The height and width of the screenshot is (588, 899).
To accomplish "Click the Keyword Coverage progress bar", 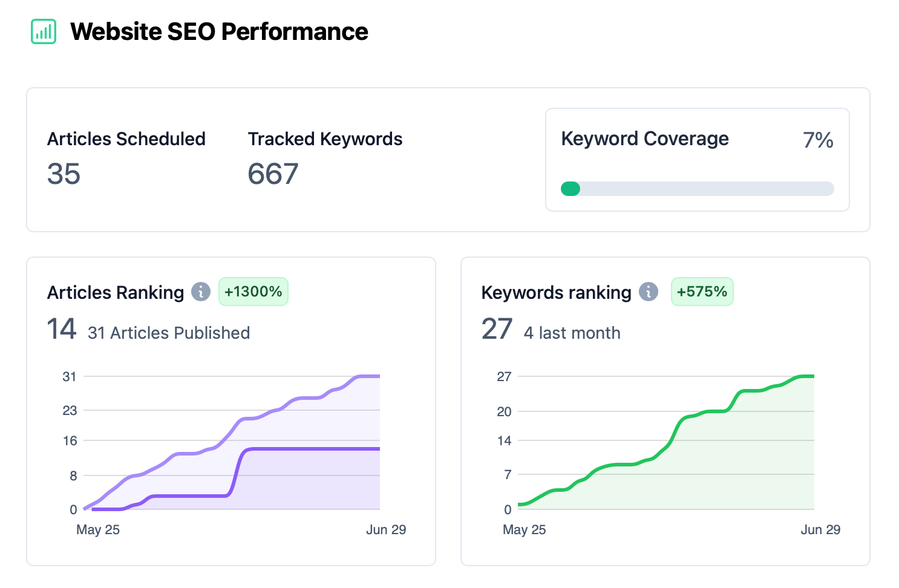I will 697,189.
